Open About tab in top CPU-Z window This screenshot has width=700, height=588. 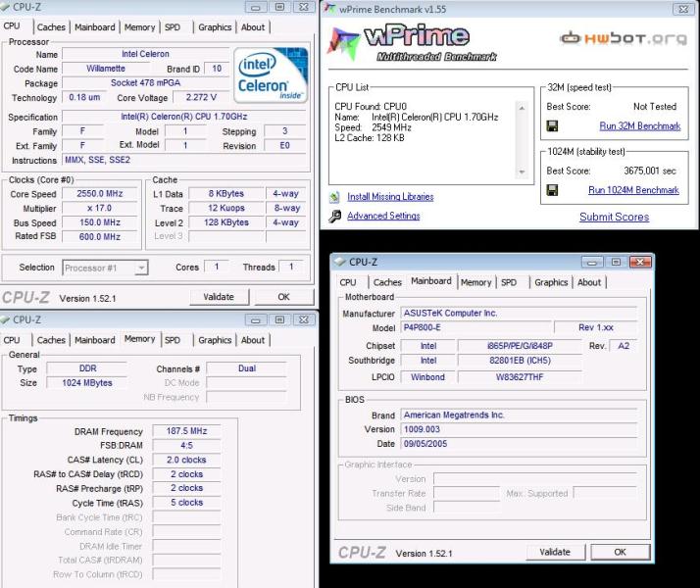coord(253,27)
